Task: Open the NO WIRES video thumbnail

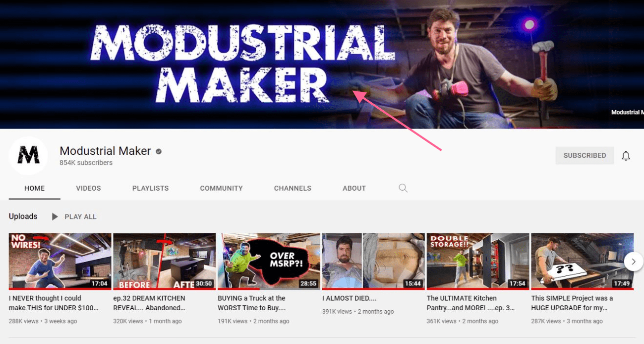Action: coord(60,261)
